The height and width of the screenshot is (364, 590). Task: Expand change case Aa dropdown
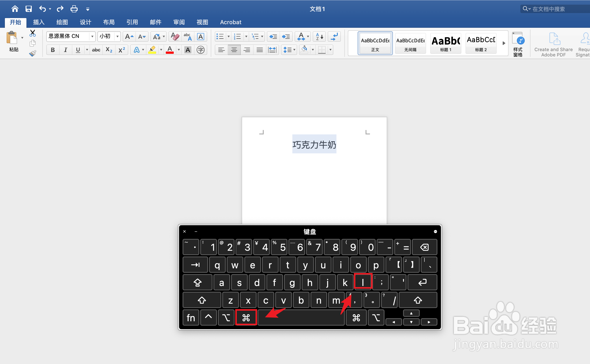point(164,37)
